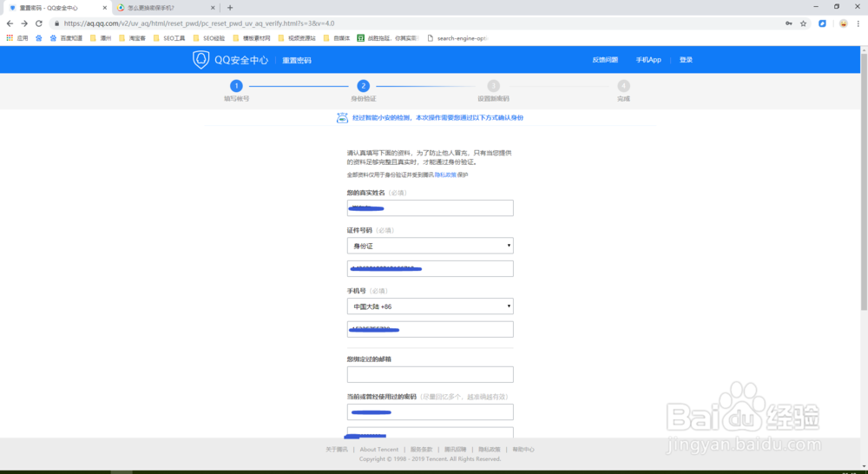Open the 淘宝客 bookmark folder
This screenshot has width=868, height=474.
click(133, 38)
